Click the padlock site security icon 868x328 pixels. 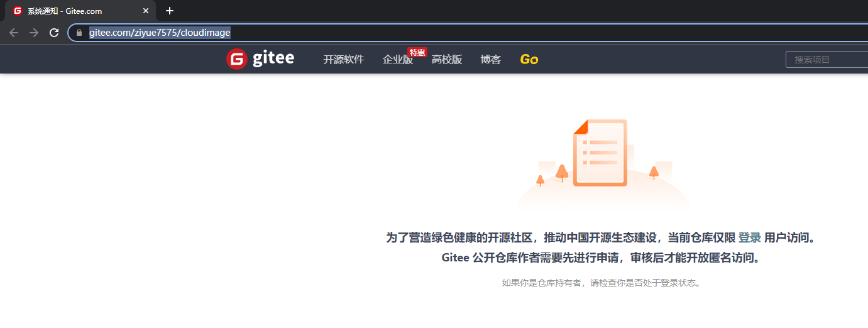[79, 33]
